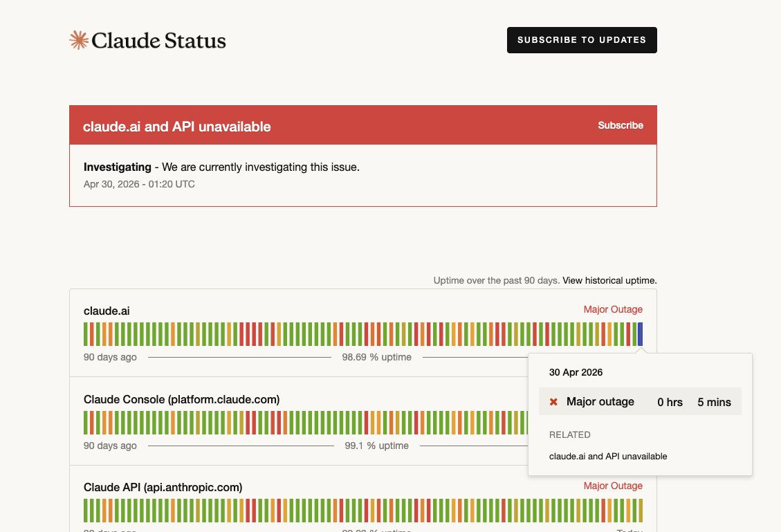Open View historical uptime link
781x532 pixels.
point(609,280)
